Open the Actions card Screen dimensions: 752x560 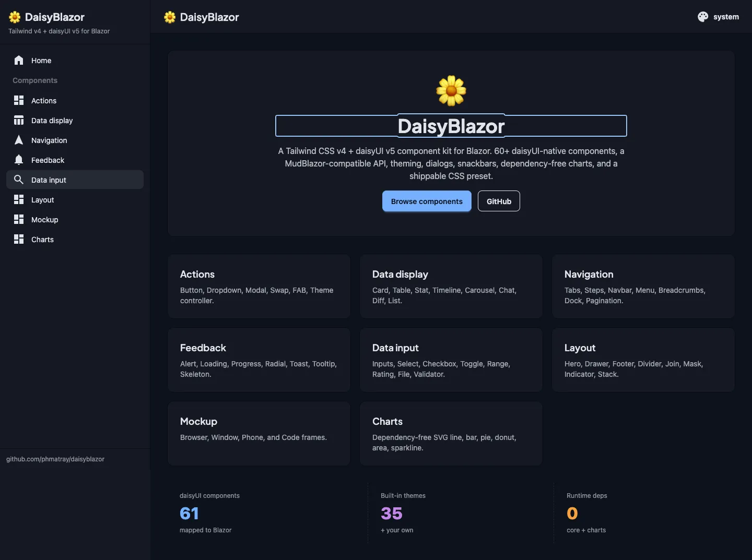coord(259,287)
